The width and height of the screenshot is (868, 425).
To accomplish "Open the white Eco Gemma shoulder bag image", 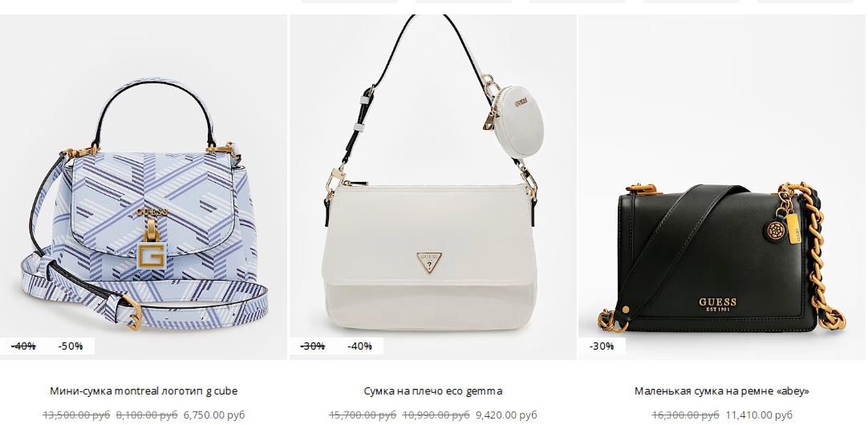I will point(432,187).
